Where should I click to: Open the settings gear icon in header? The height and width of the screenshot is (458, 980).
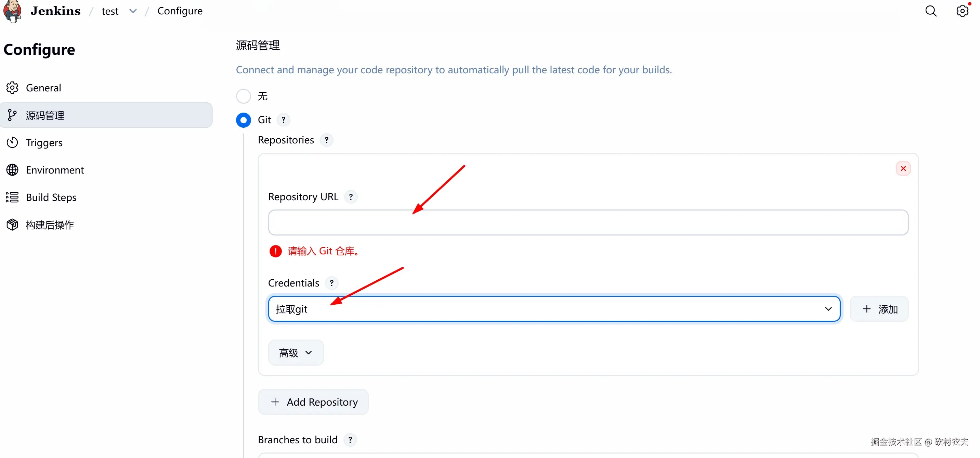962,11
